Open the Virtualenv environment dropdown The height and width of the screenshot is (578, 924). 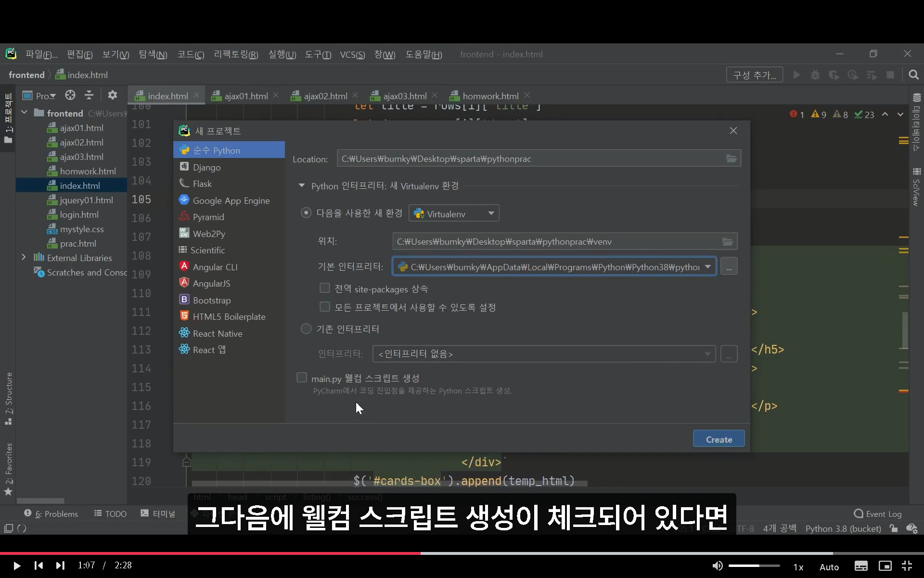[x=454, y=213]
